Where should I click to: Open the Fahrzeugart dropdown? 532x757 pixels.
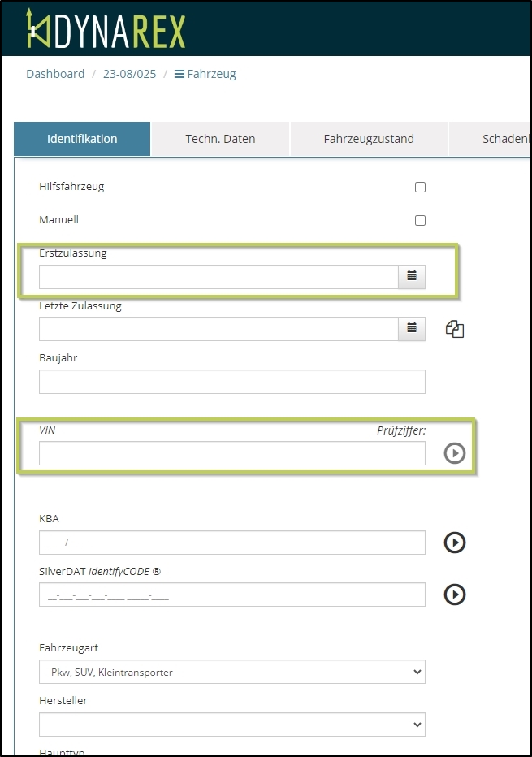(231, 672)
